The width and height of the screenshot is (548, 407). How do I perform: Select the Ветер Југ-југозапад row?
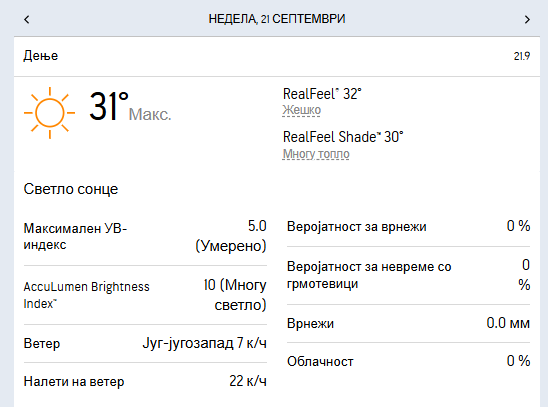click(x=145, y=343)
